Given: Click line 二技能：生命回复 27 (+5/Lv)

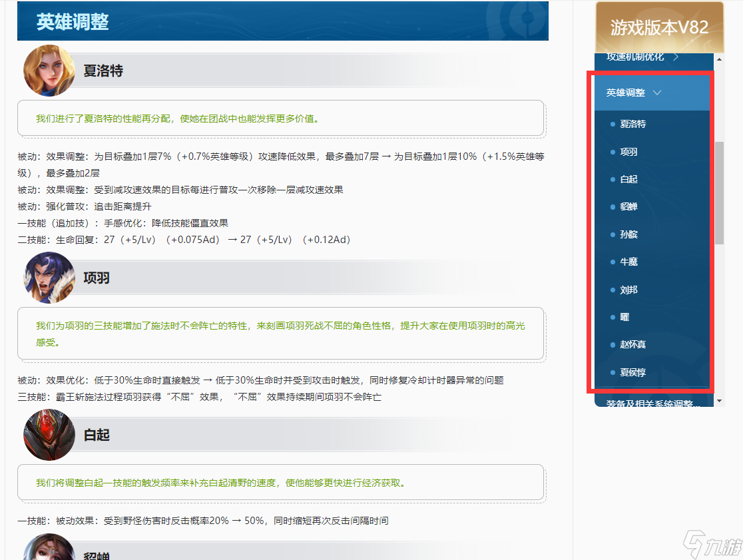Looking at the screenshot, I should pos(184,240).
